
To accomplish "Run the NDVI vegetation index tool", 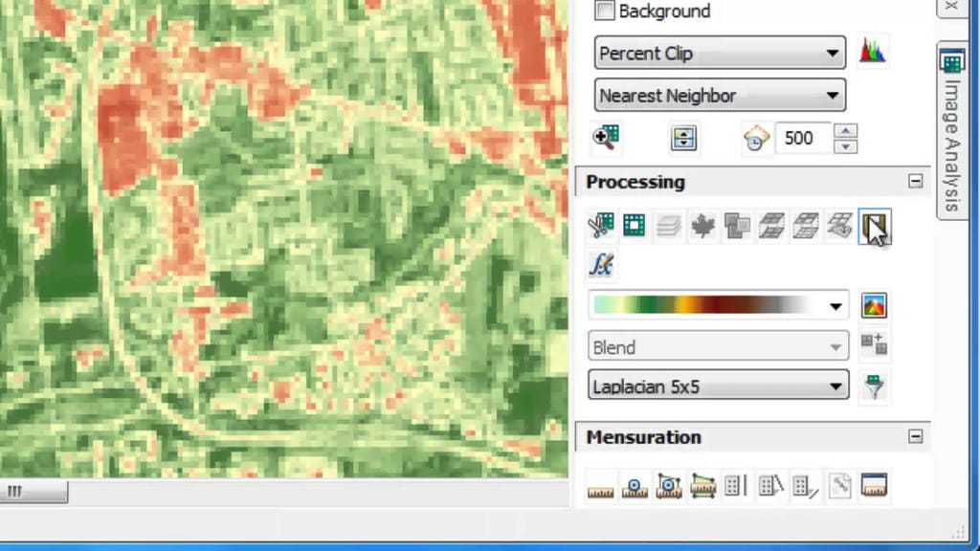I will coord(704,226).
